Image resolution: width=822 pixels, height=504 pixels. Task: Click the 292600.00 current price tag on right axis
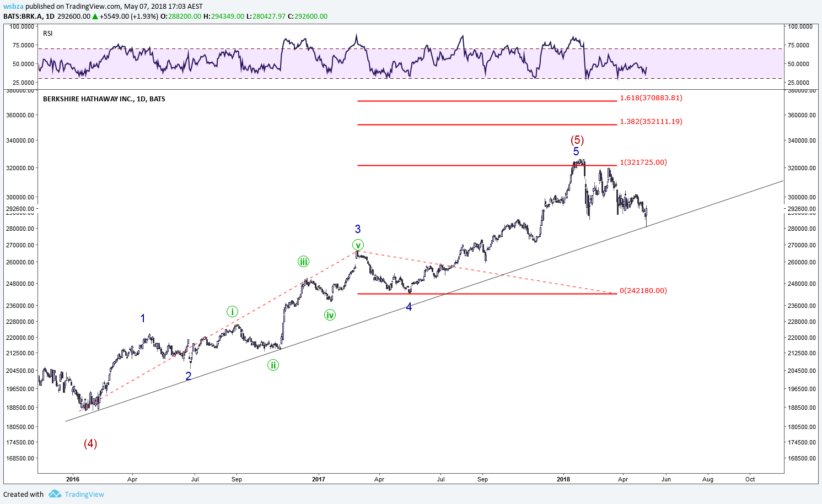[800, 209]
